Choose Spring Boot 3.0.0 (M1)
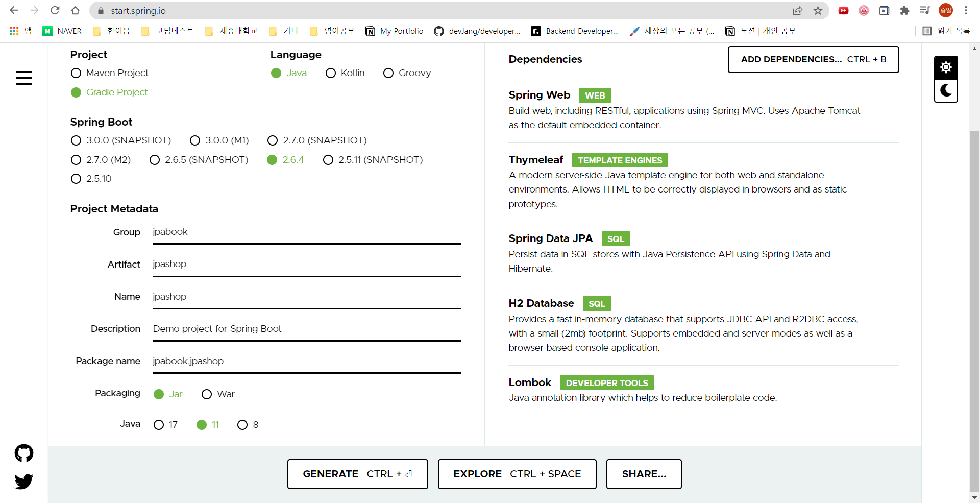 pyautogui.click(x=219, y=140)
